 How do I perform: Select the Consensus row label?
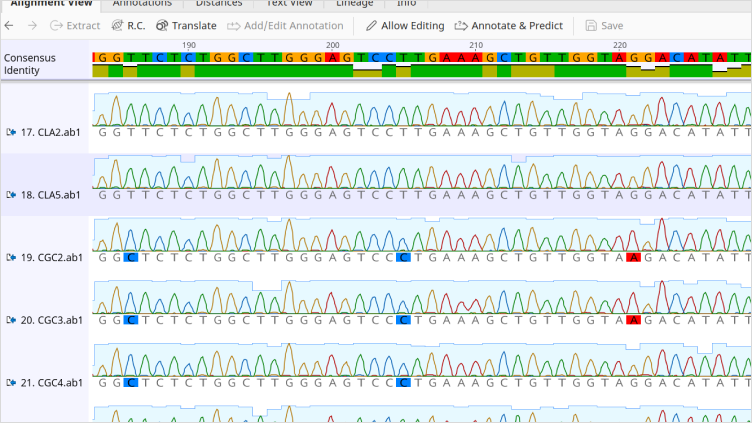(30, 57)
